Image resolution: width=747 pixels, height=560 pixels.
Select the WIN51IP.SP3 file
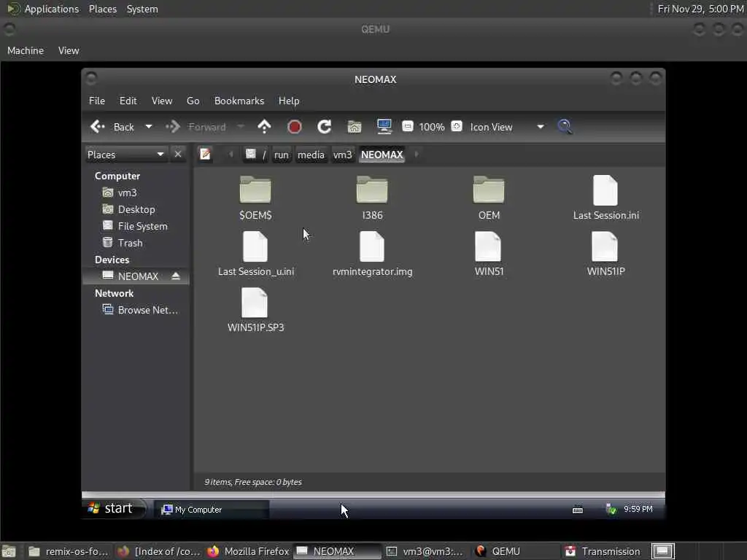(x=255, y=309)
